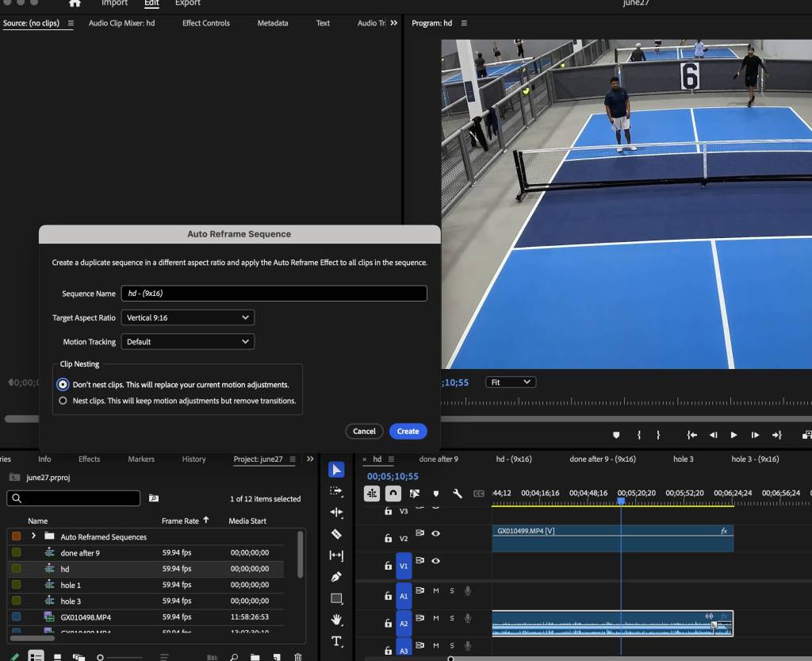Select the Track Select Forward tool
This screenshot has width=812, height=661.
click(336, 490)
